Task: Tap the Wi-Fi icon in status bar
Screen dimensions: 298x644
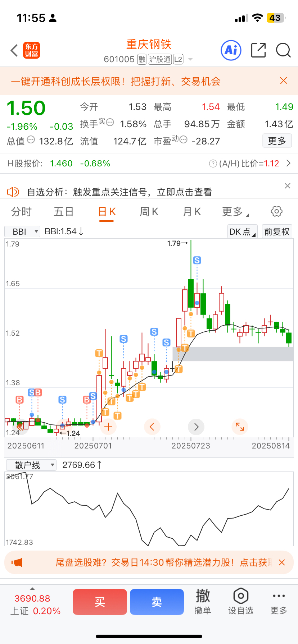Action: pyautogui.click(x=257, y=18)
